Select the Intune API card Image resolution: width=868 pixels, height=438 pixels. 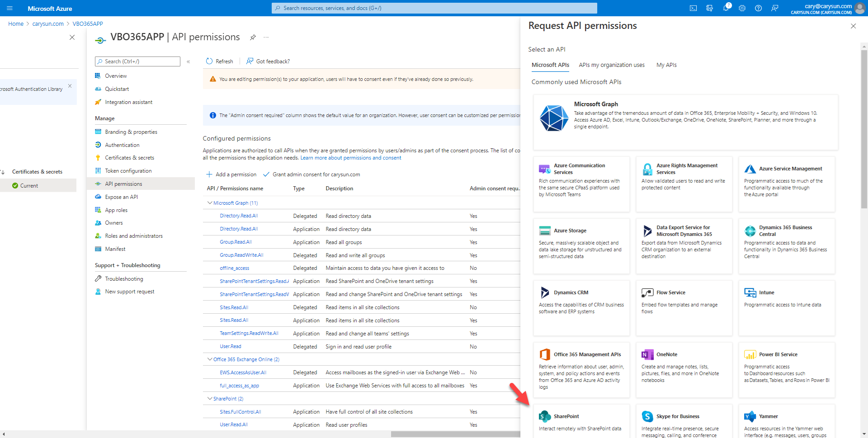(787, 308)
